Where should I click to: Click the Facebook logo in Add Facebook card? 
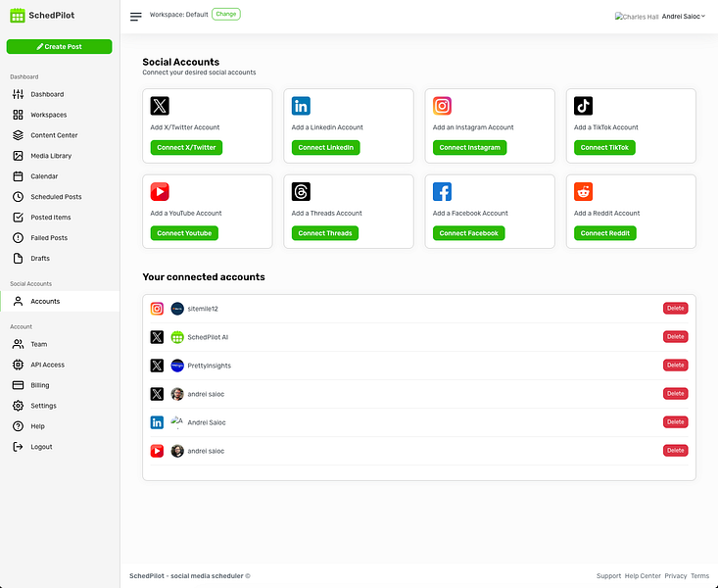[443, 191]
